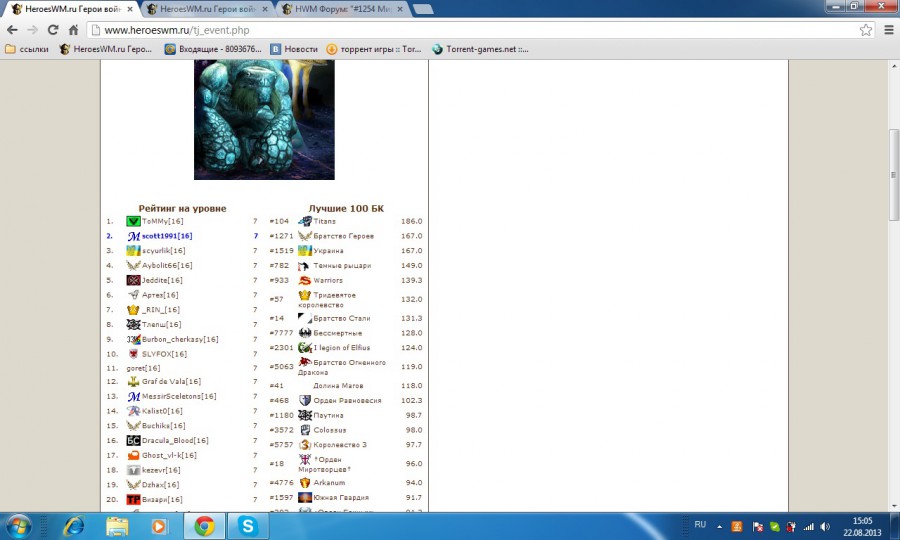Open a new browser tab
Image resolution: width=900 pixels, height=540 pixels.
tap(423, 9)
